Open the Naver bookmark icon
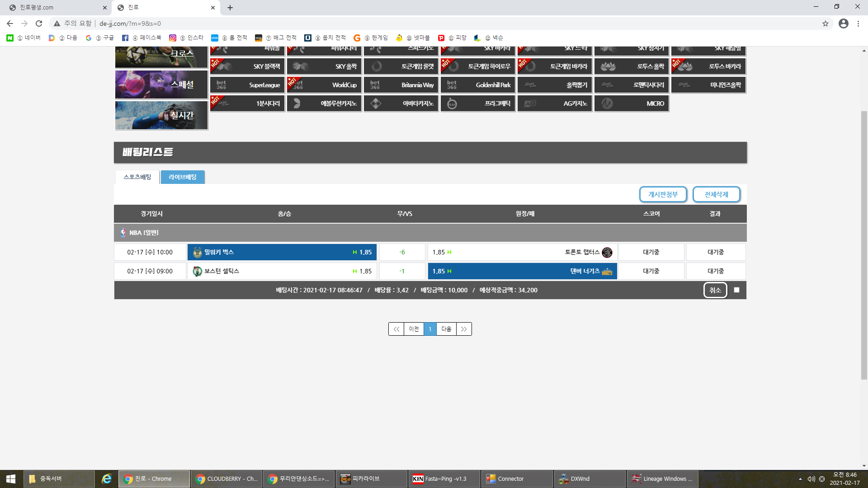Screen dimensions: 868x488 10,38
